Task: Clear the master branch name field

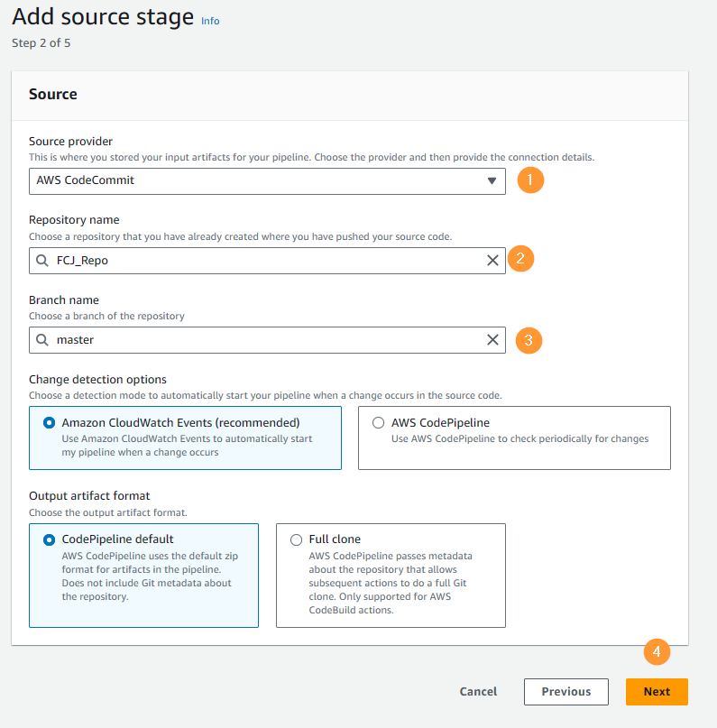Action: tap(492, 340)
